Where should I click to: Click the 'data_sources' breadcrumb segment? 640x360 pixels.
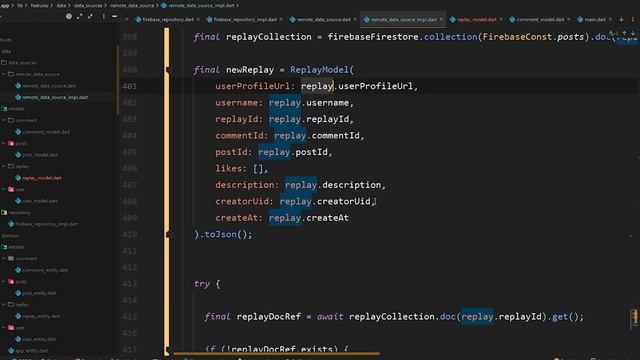point(88,6)
